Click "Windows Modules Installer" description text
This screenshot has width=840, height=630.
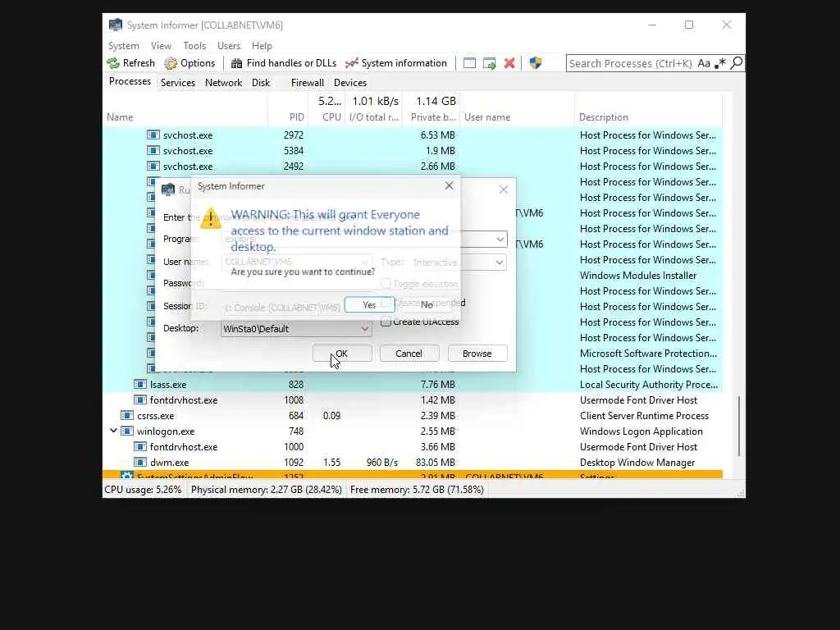(x=638, y=276)
